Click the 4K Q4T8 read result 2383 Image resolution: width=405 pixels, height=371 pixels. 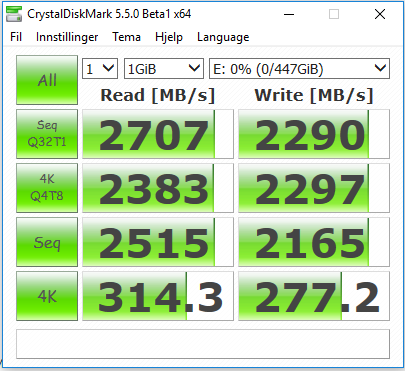(x=158, y=188)
